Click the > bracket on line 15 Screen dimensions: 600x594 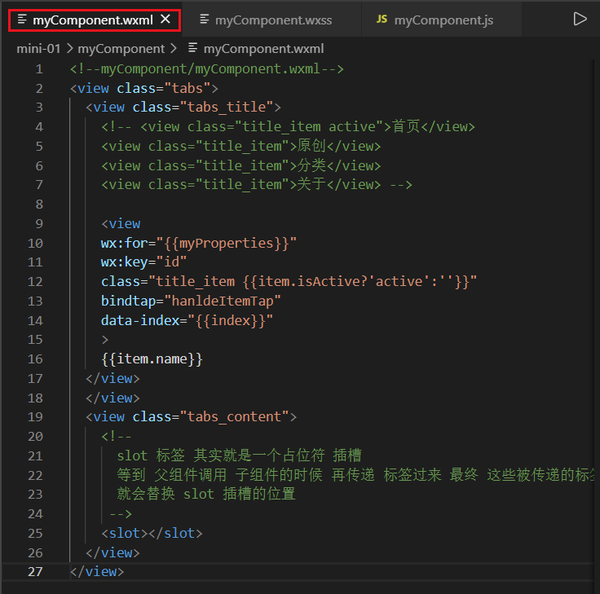tap(105, 339)
